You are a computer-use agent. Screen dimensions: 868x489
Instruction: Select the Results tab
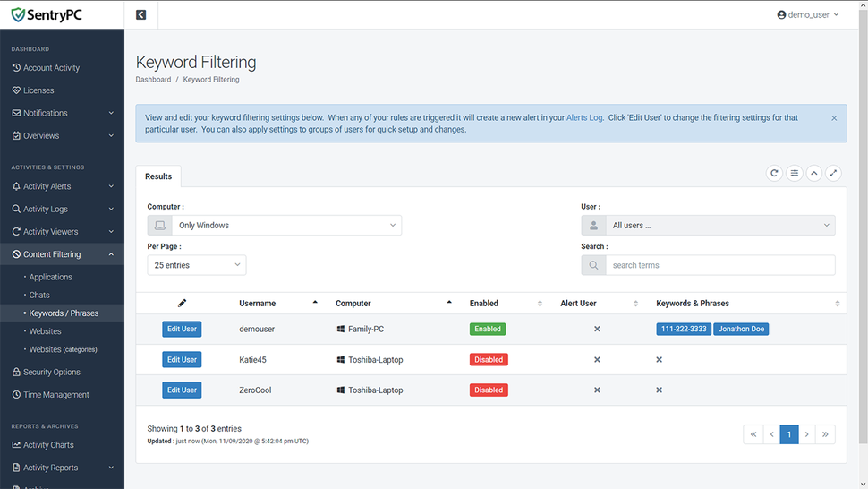pos(158,176)
